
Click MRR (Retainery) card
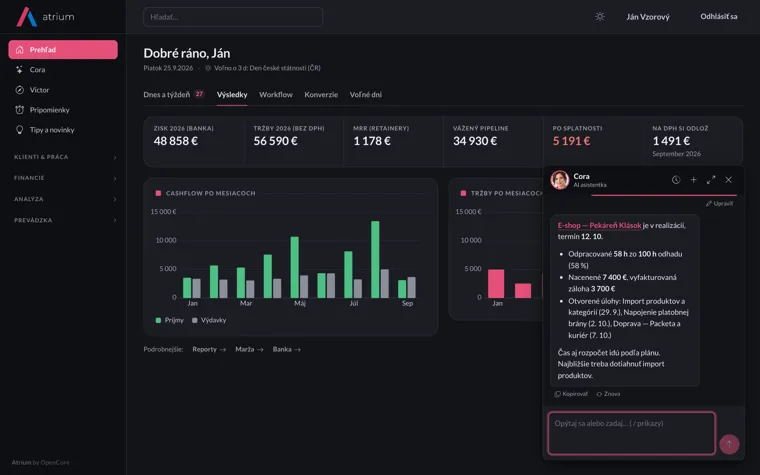393,141
